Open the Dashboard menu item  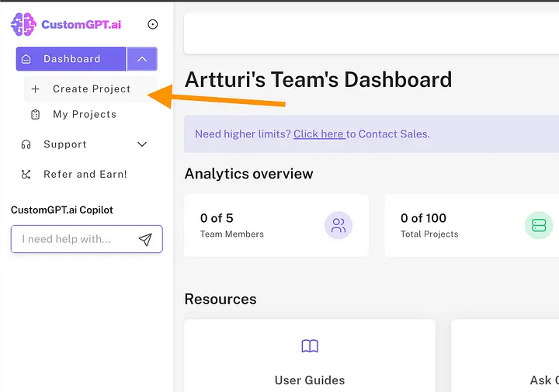pyautogui.click(x=71, y=59)
